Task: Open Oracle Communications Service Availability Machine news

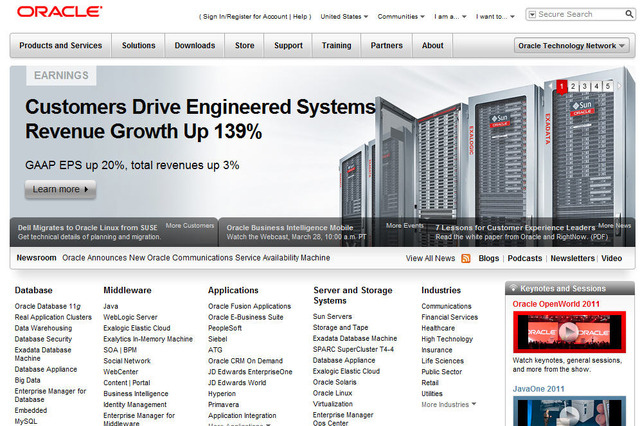Action: point(196,258)
